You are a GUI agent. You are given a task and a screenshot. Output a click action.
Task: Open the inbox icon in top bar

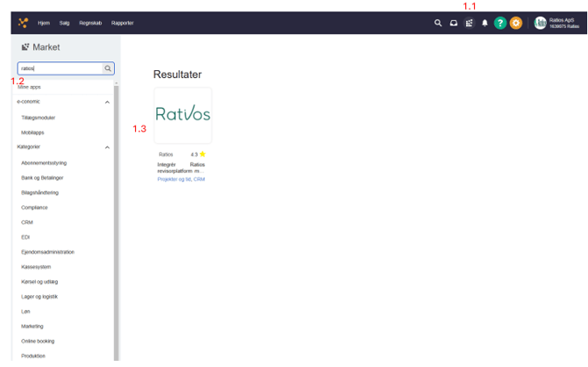[x=454, y=23]
